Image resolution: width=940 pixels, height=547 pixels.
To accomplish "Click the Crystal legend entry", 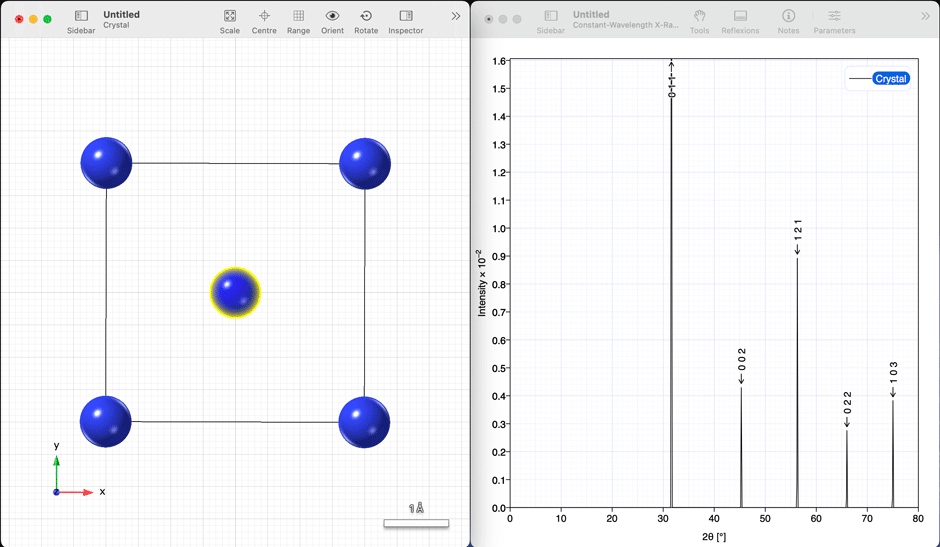I will click(890, 79).
